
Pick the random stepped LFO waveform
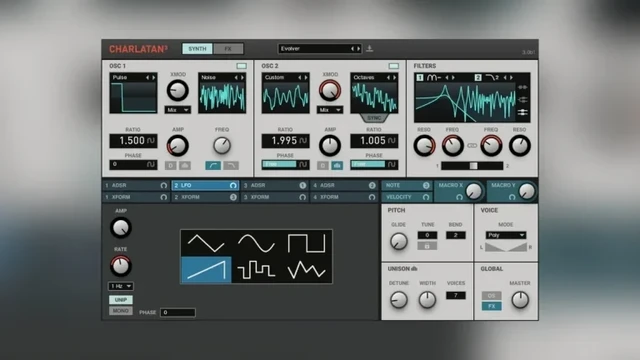[x=256, y=270]
